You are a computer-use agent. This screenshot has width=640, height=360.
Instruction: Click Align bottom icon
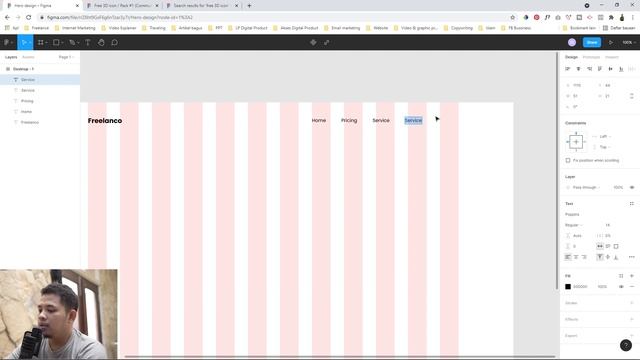point(621,69)
